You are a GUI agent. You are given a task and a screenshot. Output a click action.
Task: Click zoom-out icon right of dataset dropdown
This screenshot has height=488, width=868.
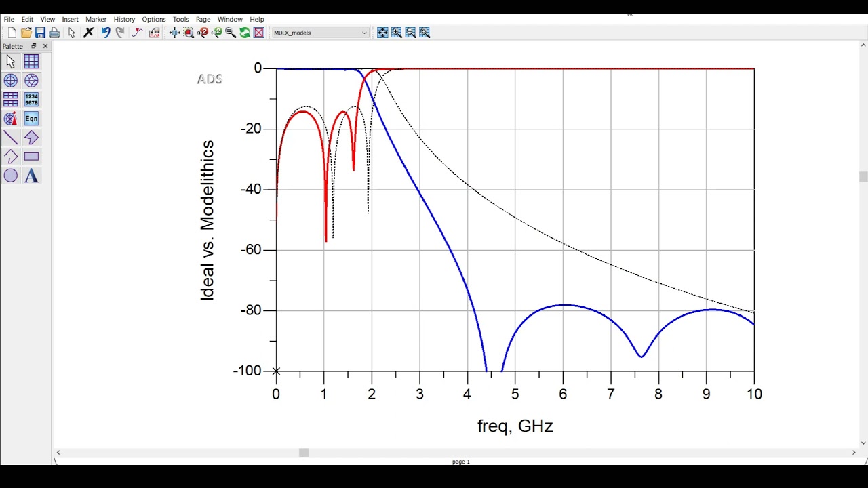coord(410,33)
